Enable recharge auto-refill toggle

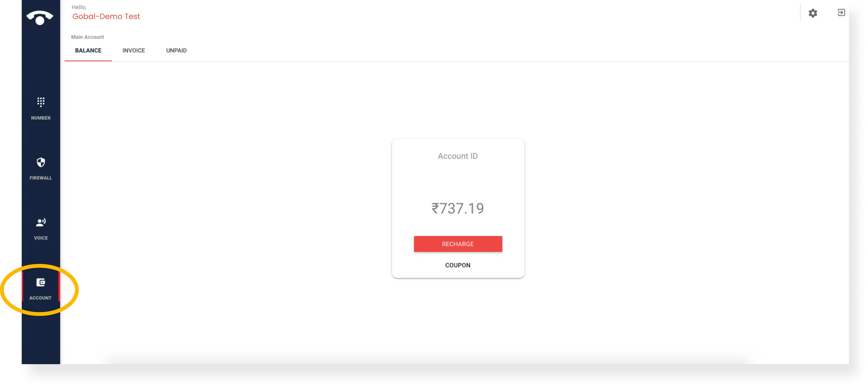(457, 244)
